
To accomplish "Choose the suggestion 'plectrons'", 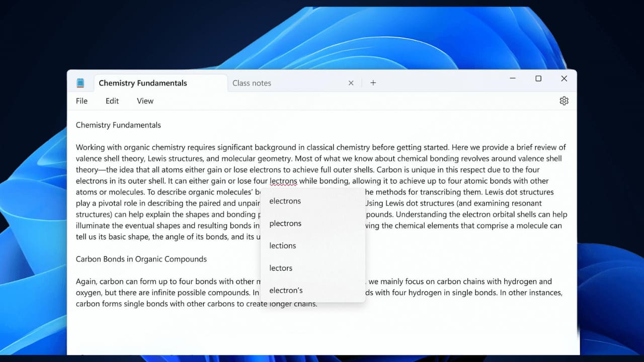I will tap(285, 223).
